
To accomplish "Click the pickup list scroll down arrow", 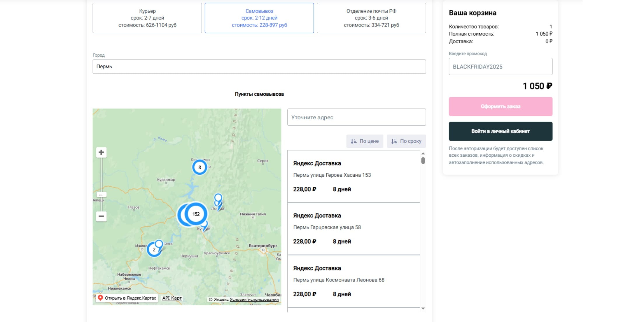I will click(x=423, y=308).
